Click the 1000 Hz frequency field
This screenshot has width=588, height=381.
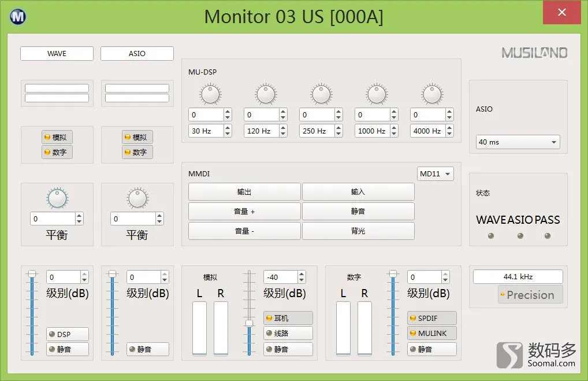[373, 131]
